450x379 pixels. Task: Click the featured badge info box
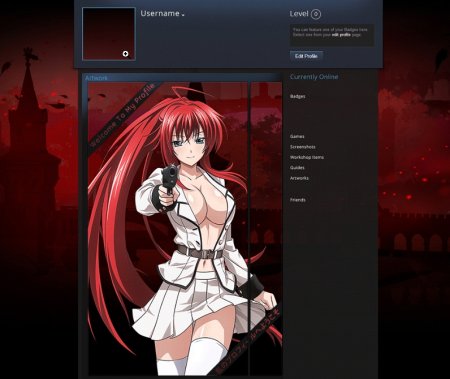point(332,35)
